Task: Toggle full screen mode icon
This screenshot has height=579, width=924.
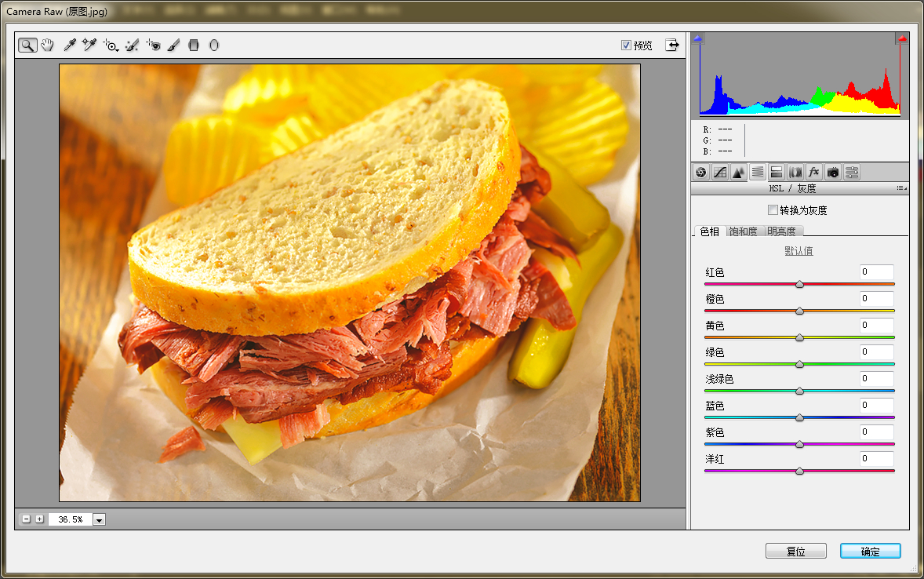Action: (671, 45)
